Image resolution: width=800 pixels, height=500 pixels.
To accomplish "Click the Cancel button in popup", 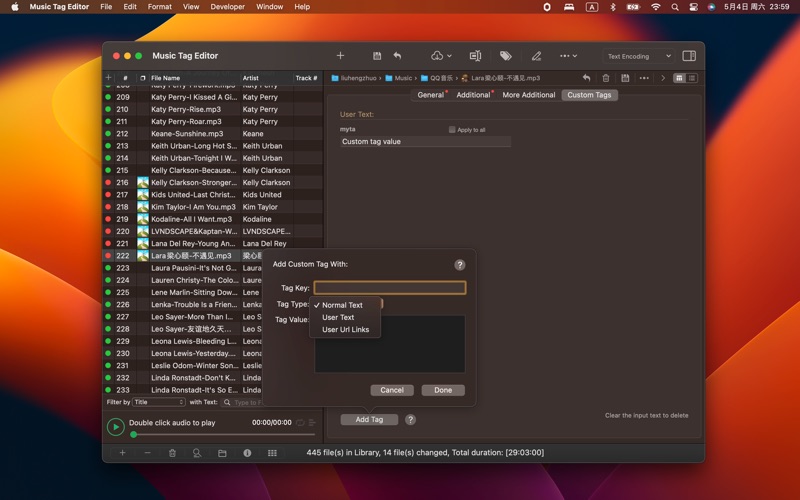I will (x=392, y=390).
